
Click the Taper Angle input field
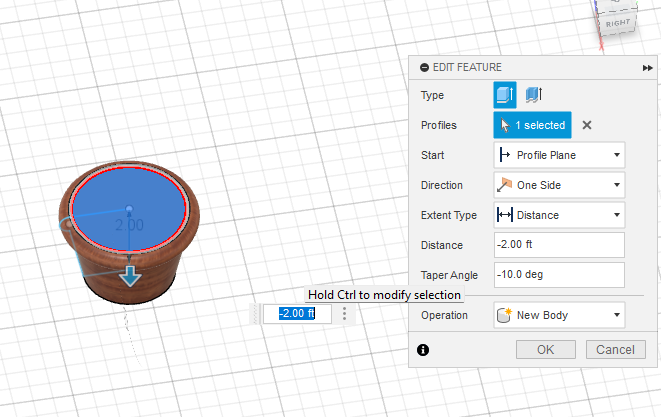click(x=559, y=275)
